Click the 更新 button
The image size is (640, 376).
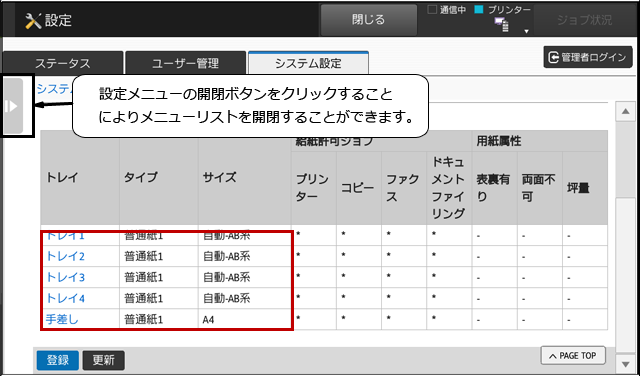point(104,360)
